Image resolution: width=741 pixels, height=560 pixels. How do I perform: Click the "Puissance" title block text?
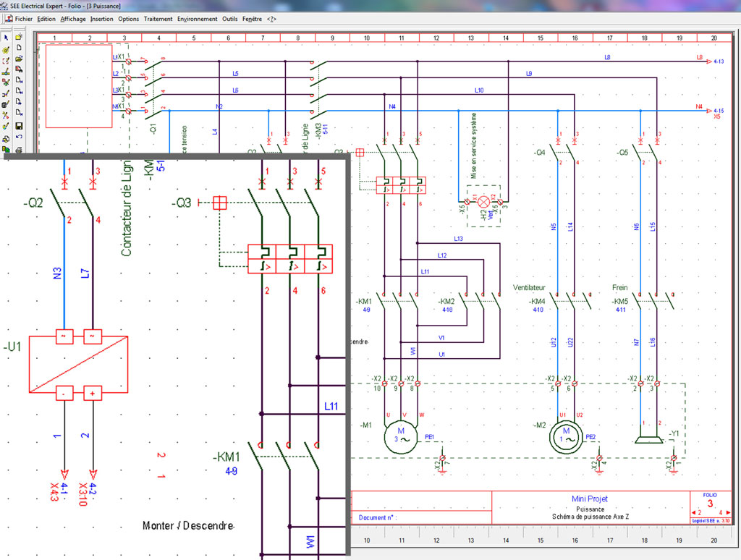pos(590,509)
